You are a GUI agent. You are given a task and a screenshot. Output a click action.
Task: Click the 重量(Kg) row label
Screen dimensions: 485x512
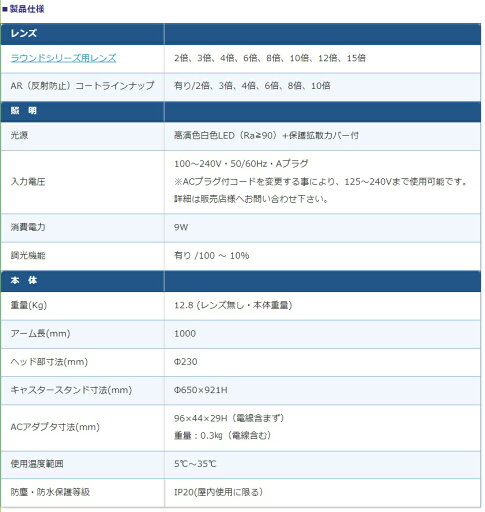coord(29,305)
